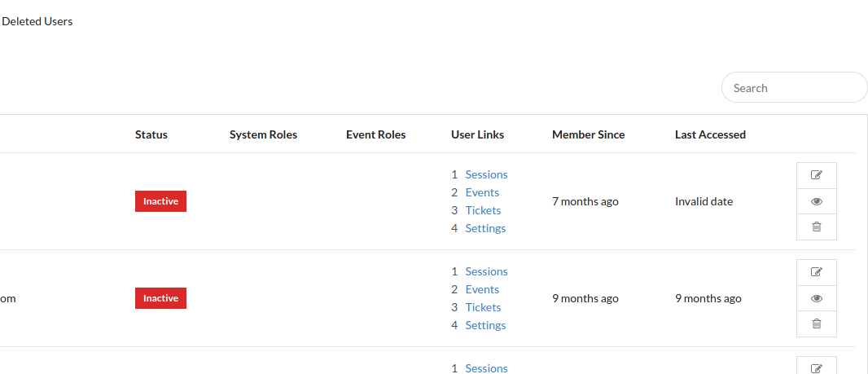Screen dimensions: 868x374
Task: Click the trash icon in the 9 months ago row
Action: [x=816, y=323]
